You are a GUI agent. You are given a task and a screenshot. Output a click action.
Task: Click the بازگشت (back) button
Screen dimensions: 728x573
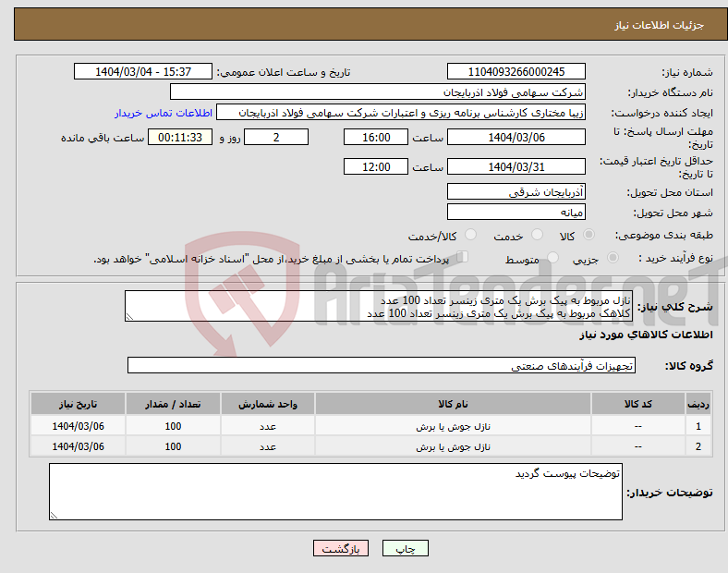[341, 548]
